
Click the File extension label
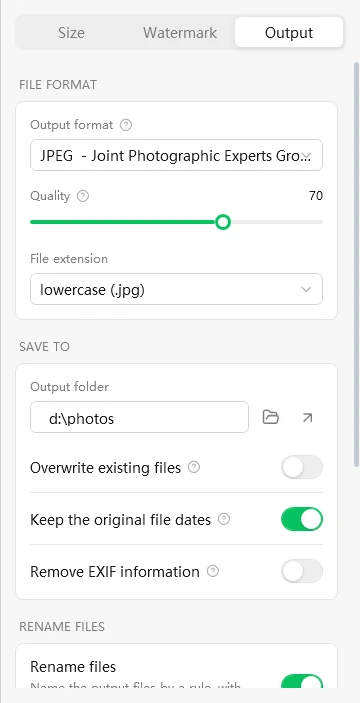point(69,259)
